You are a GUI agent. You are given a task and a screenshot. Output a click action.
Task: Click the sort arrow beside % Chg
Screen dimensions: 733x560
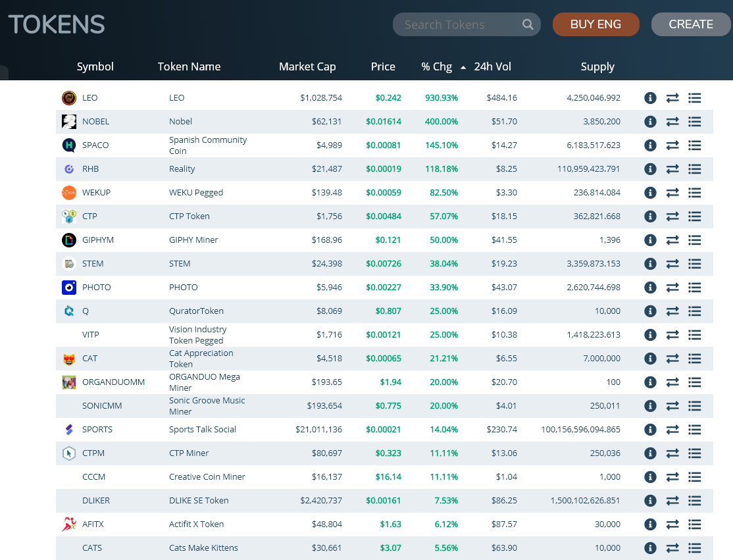tap(463, 68)
